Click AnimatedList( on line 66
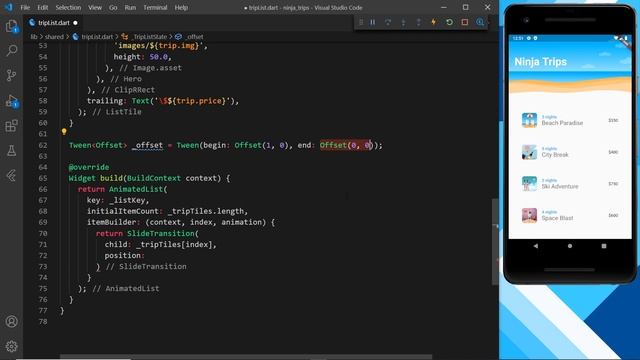The image size is (640, 360). coord(138,189)
